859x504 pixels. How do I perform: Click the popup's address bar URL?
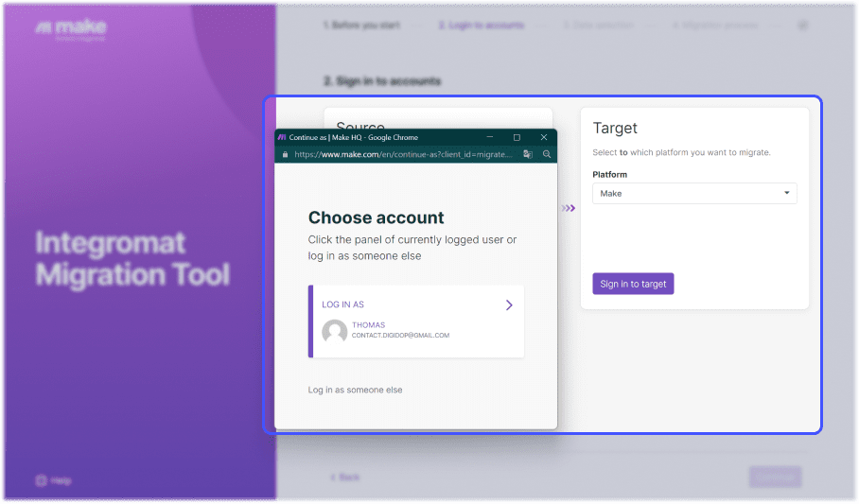pos(403,154)
